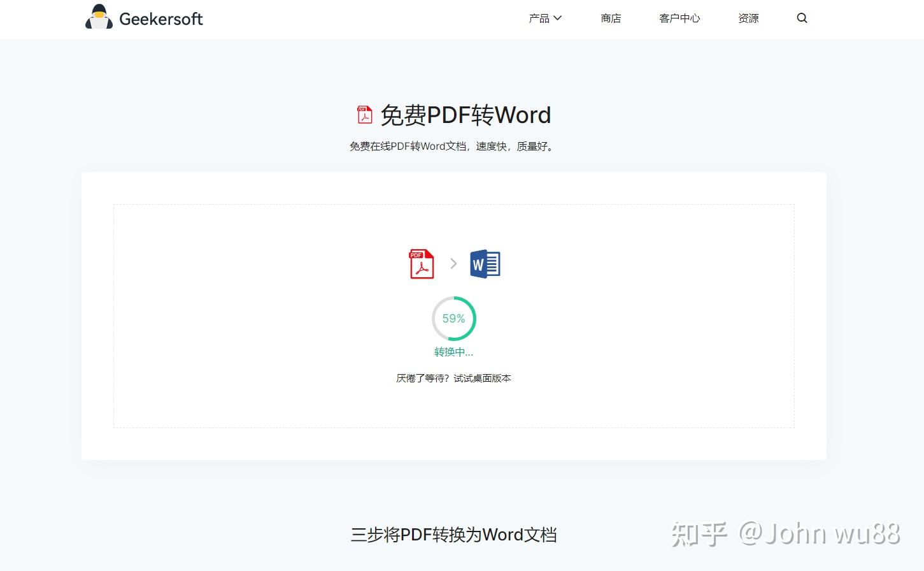This screenshot has height=571, width=924.
Task: Click the 转换中... status text
Action: coord(453,352)
